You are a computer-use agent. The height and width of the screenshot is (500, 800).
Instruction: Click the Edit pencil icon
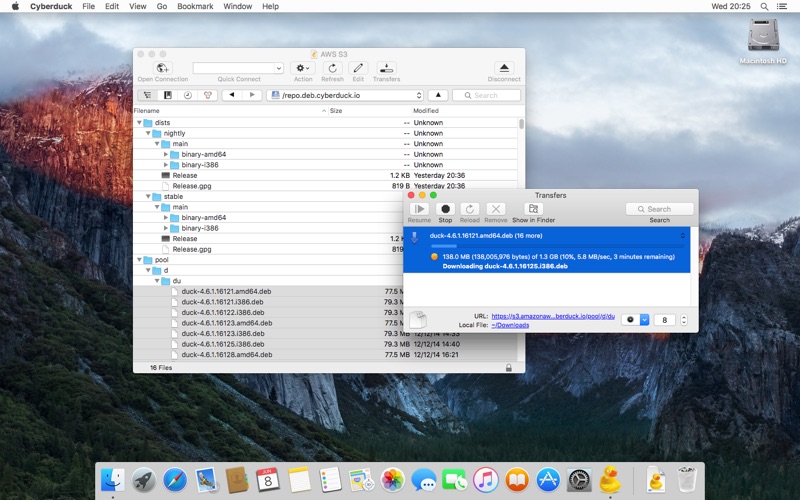tap(358, 69)
